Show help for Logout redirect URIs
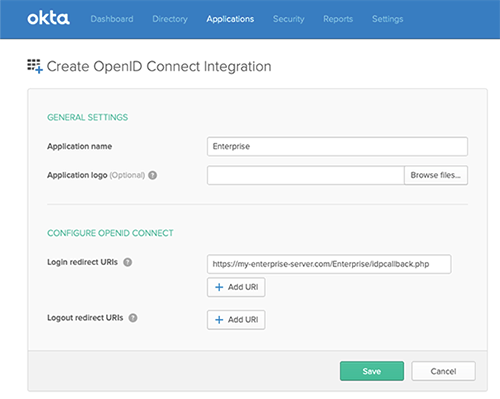 pos(133,318)
